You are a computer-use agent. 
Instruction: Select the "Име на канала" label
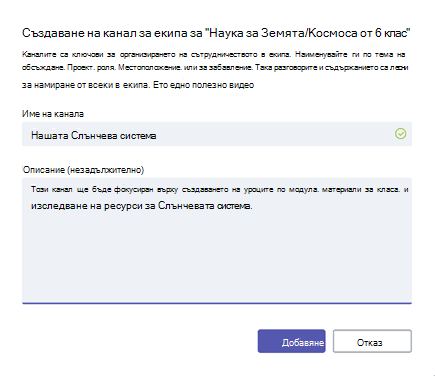click(53, 114)
